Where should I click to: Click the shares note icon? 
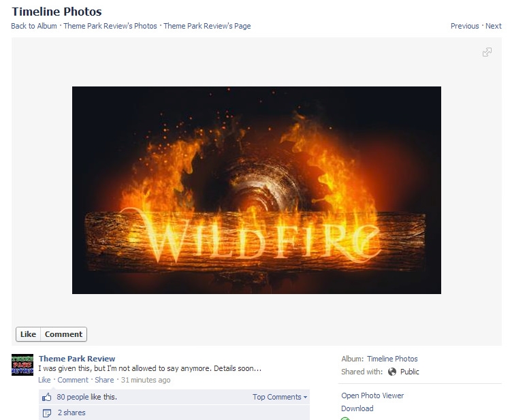coord(47,413)
